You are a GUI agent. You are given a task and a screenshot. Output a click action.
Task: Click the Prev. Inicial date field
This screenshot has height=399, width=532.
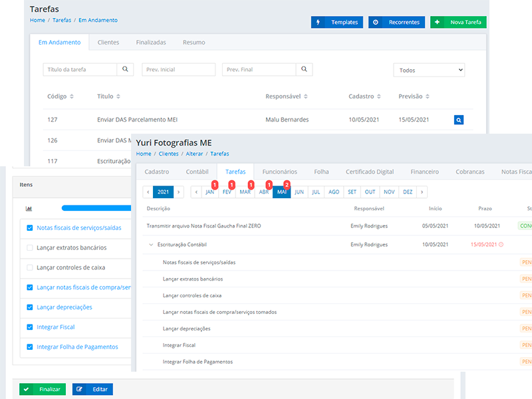pos(178,70)
